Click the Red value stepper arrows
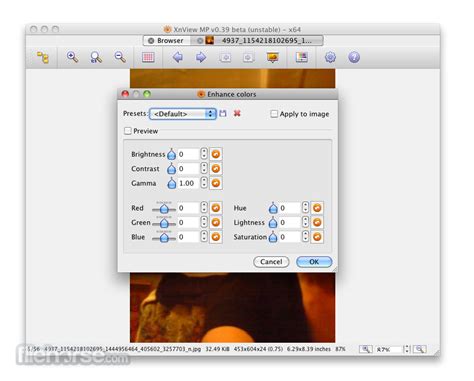This screenshot has height=381, width=474. click(x=204, y=208)
